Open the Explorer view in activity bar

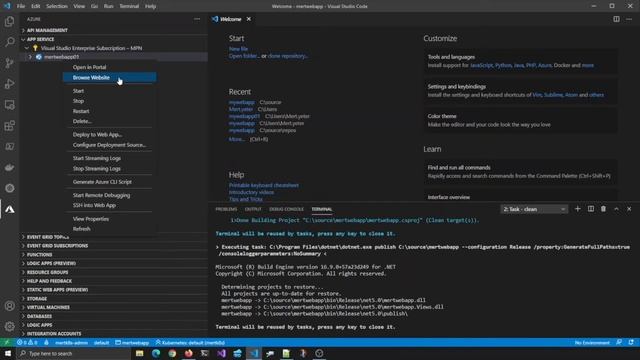tap(9, 21)
